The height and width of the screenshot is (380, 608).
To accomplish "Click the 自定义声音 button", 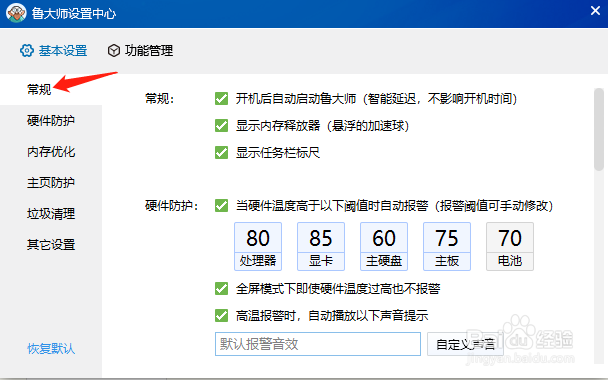I will (x=465, y=344).
